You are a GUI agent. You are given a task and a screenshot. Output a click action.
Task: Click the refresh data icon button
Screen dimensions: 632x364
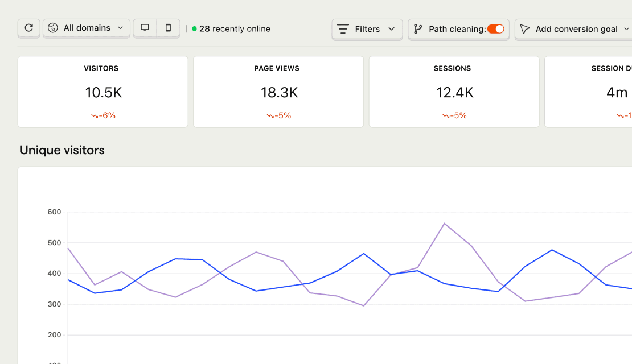point(28,28)
